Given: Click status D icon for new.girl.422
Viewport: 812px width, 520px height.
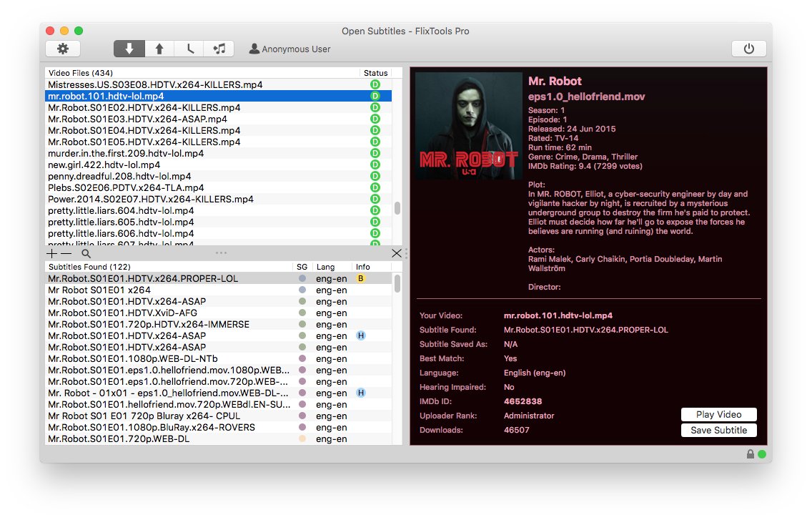Looking at the screenshot, I should tap(375, 165).
